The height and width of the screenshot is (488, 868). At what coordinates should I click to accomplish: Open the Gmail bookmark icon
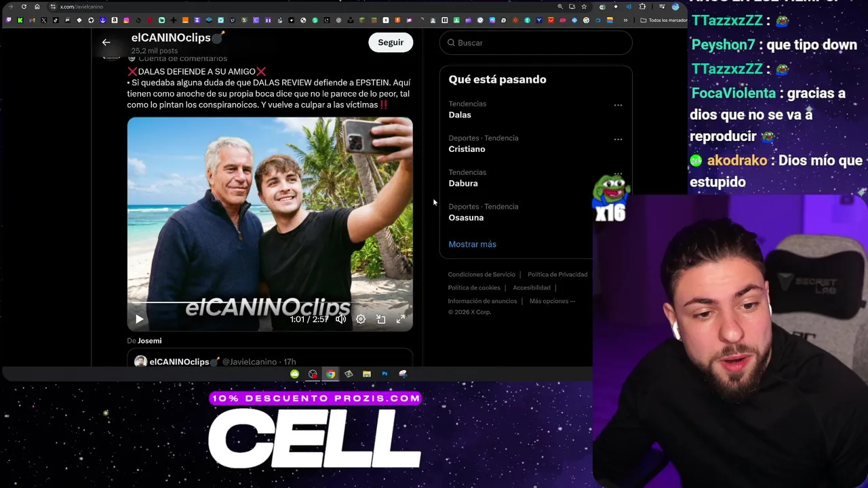[x=32, y=20]
